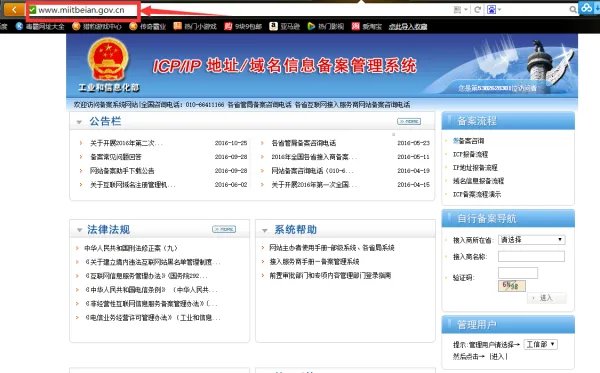Open notice 各省管局备案咨询电话

[x=303, y=143]
